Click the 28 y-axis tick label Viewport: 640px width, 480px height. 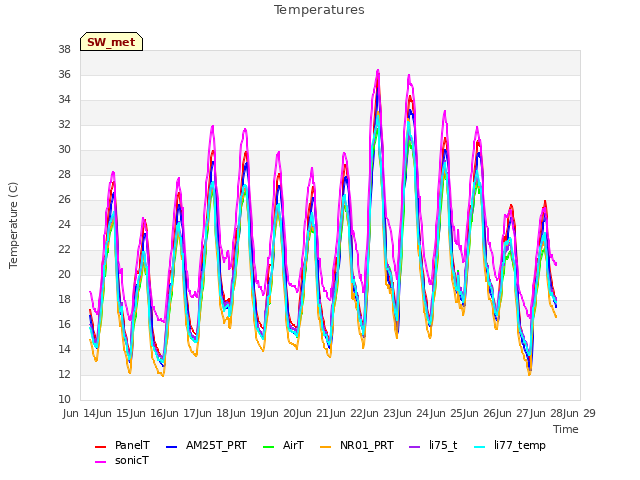coord(64,174)
